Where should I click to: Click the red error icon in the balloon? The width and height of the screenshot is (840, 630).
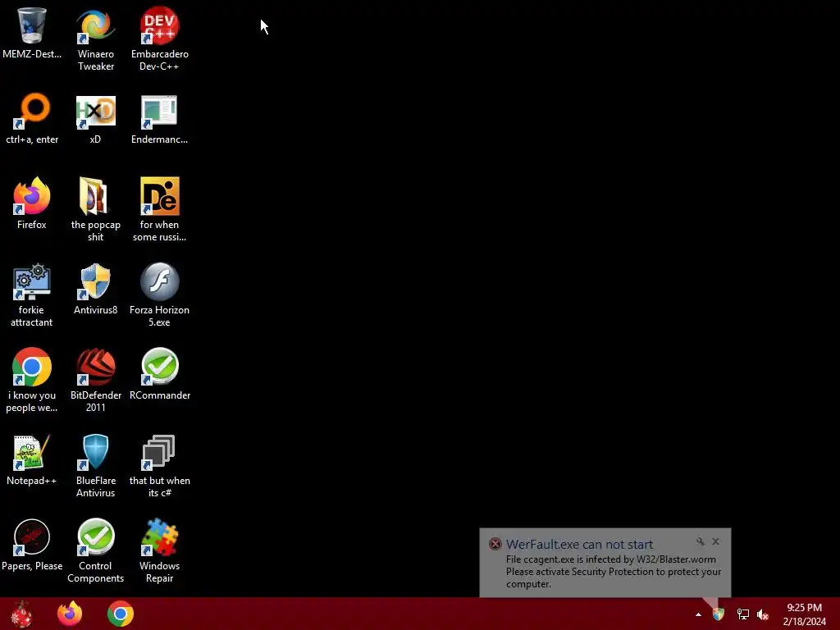click(495, 545)
